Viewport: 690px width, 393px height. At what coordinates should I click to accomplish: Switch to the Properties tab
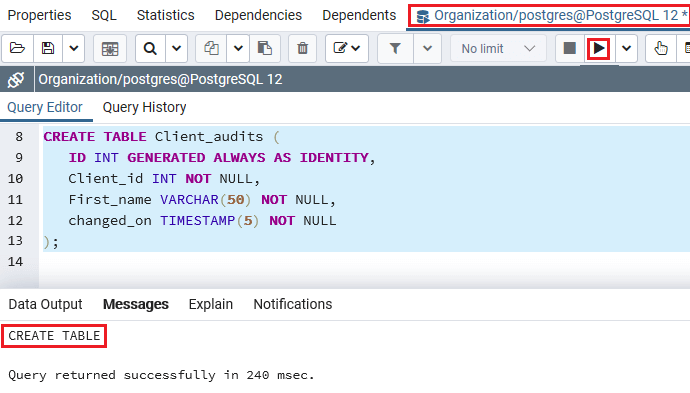[39, 15]
